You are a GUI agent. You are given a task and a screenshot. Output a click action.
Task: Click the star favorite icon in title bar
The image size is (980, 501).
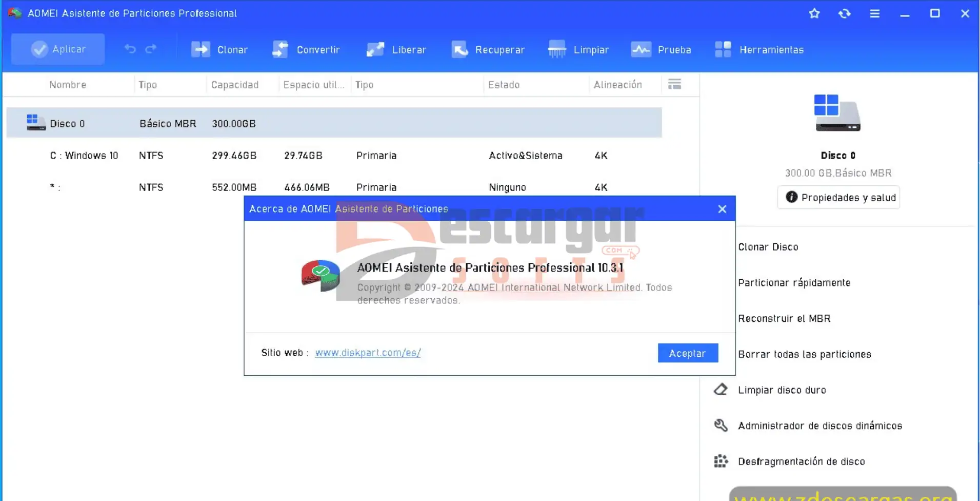pos(814,13)
